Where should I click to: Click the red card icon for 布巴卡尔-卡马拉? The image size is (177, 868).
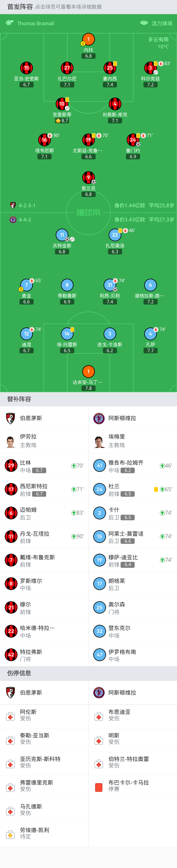tap(99, 787)
